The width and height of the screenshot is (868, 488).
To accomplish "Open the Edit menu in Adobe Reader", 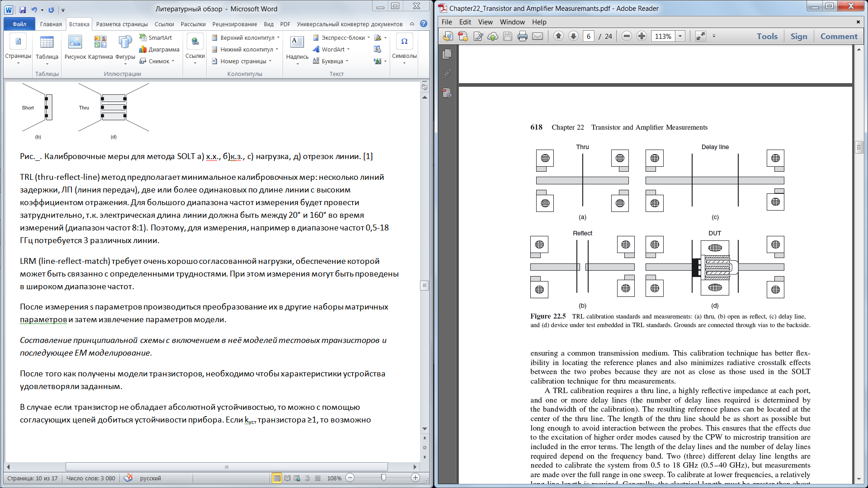I will 465,22.
